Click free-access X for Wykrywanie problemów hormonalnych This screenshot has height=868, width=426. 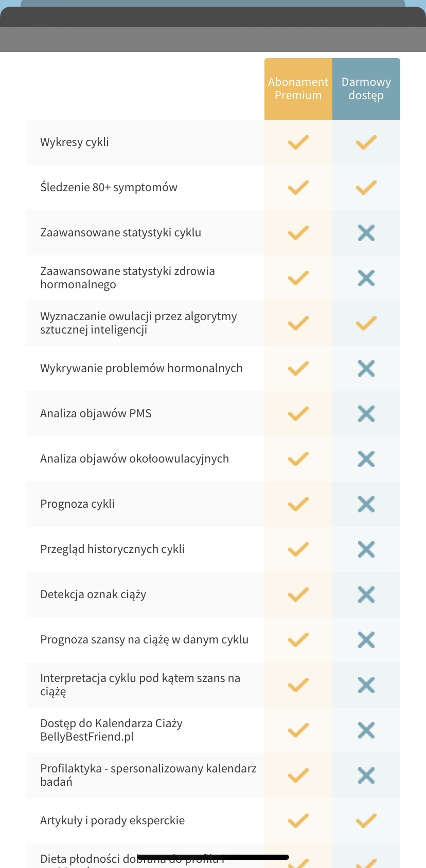(366, 368)
